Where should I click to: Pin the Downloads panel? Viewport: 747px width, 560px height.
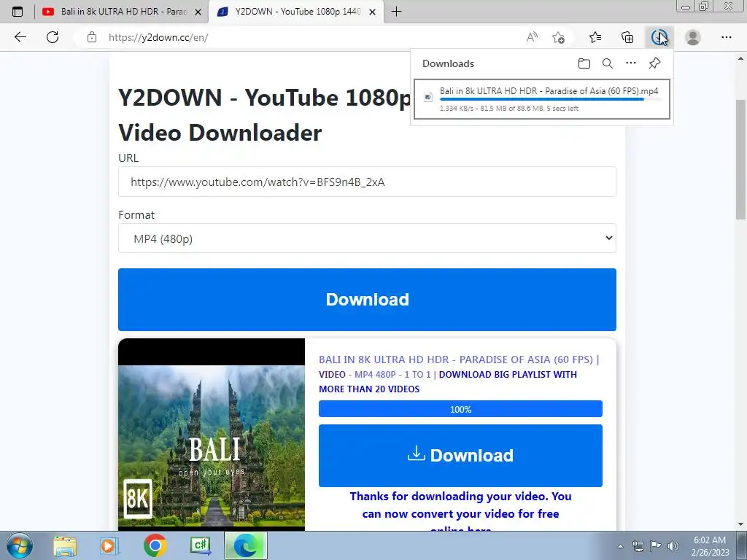[x=654, y=63]
